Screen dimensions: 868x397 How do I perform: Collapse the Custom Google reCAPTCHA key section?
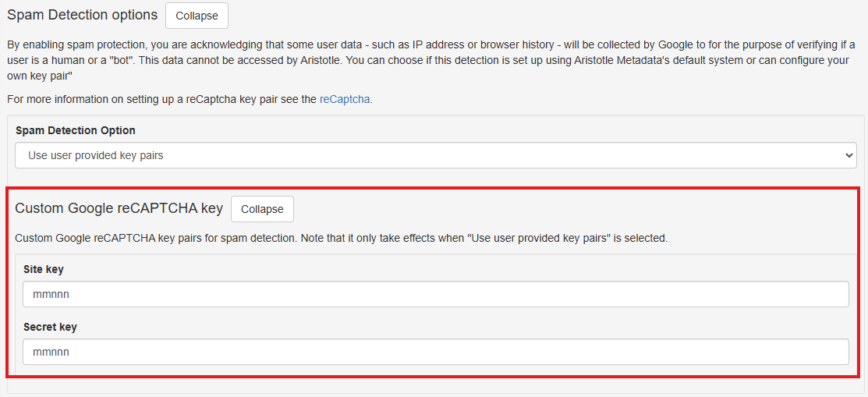pos(262,209)
